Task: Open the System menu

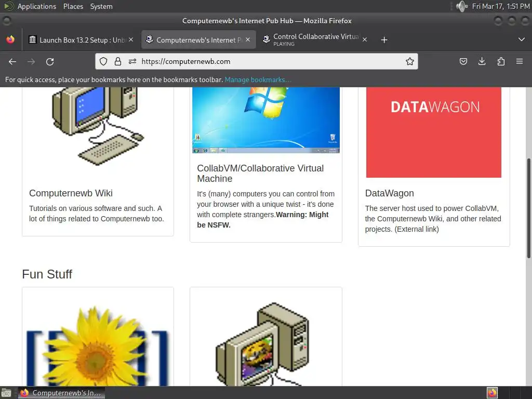Action: (101, 6)
